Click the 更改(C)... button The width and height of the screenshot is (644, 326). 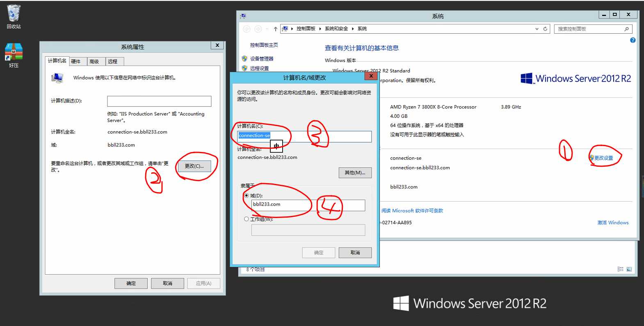(x=194, y=166)
